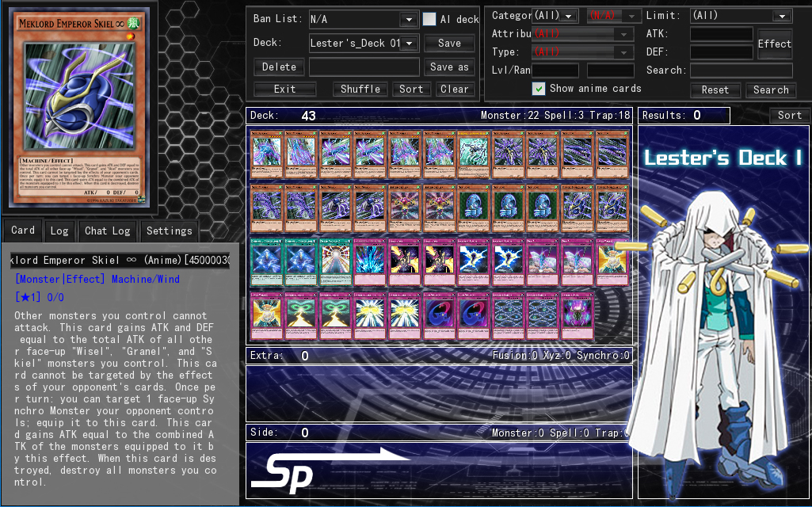The image size is (812, 507).
Task: Focus the deck name field beside Delete
Action: pos(364,67)
